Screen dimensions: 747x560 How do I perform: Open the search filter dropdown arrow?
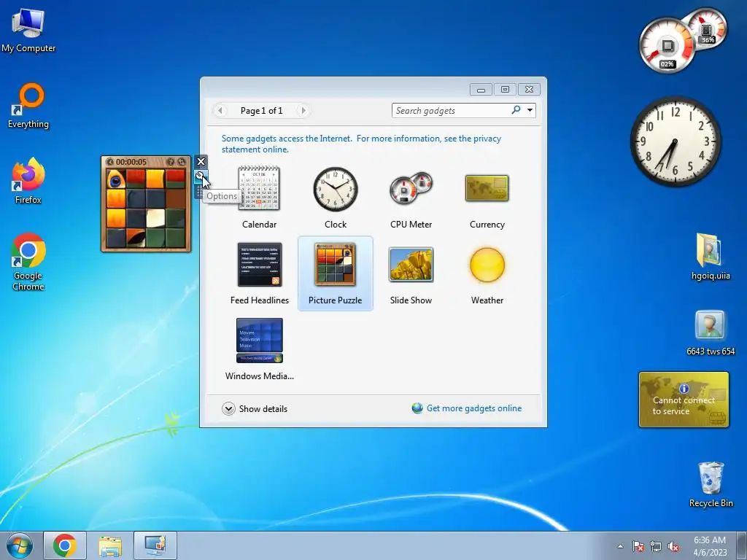530,111
